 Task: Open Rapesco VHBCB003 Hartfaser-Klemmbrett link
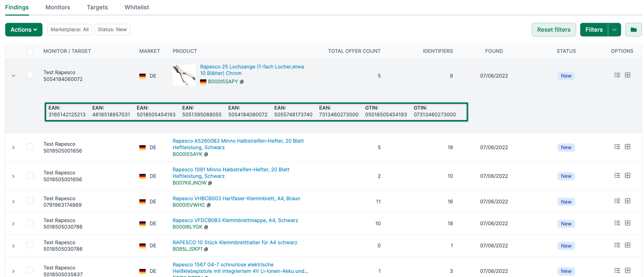(x=236, y=199)
